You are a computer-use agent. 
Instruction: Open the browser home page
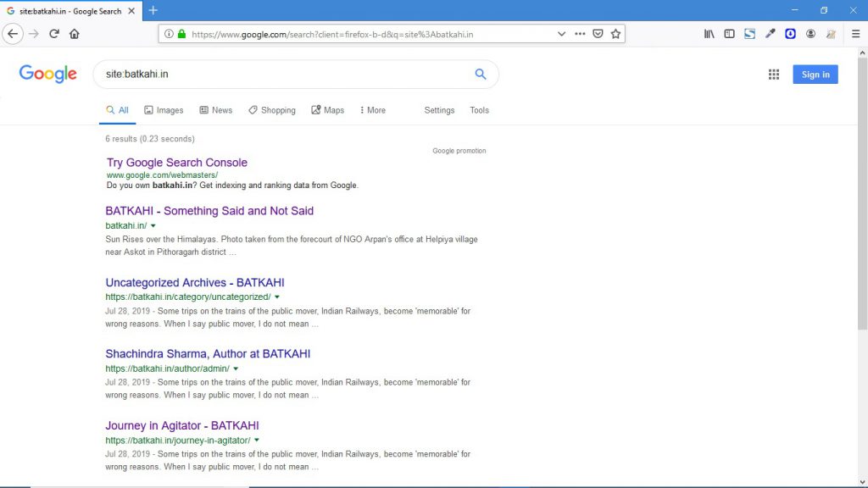coord(75,34)
